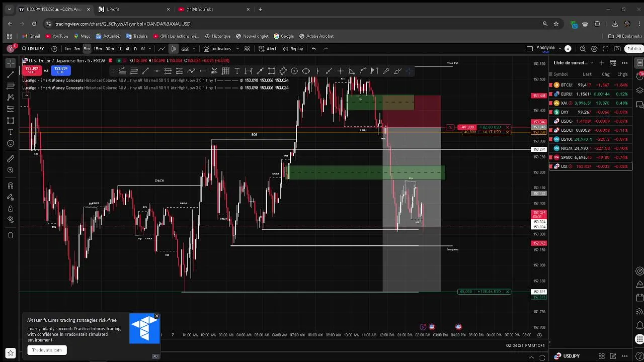Screen dimensions: 644x362
Task: Select the layout setup square icon
Action: pyautogui.click(x=529, y=49)
